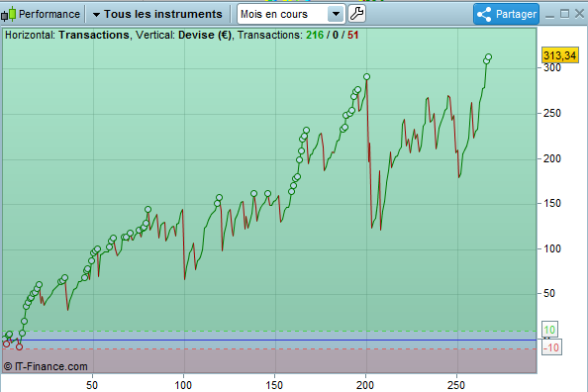This screenshot has height=392, width=588.
Task: Click the 50 tick on horizontal axis
Action: (92, 385)
